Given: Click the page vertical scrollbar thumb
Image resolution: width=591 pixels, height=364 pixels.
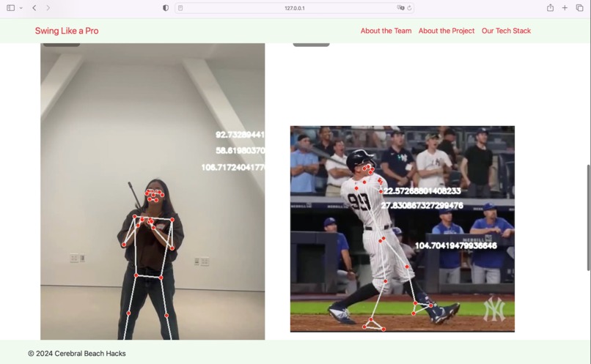Looking at the screenshot, I should pyautogui.click(x=588, y=218).
